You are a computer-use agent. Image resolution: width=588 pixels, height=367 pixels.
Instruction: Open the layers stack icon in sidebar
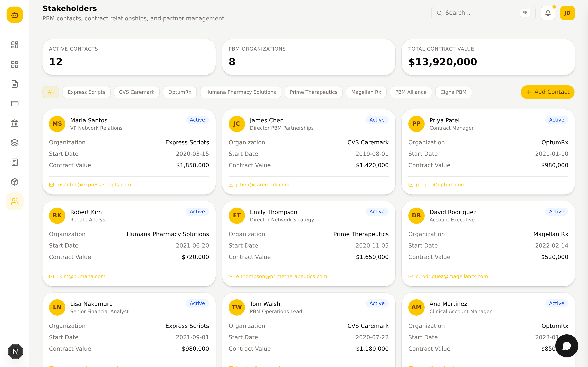pyautogui.click(x=14, y=143)
